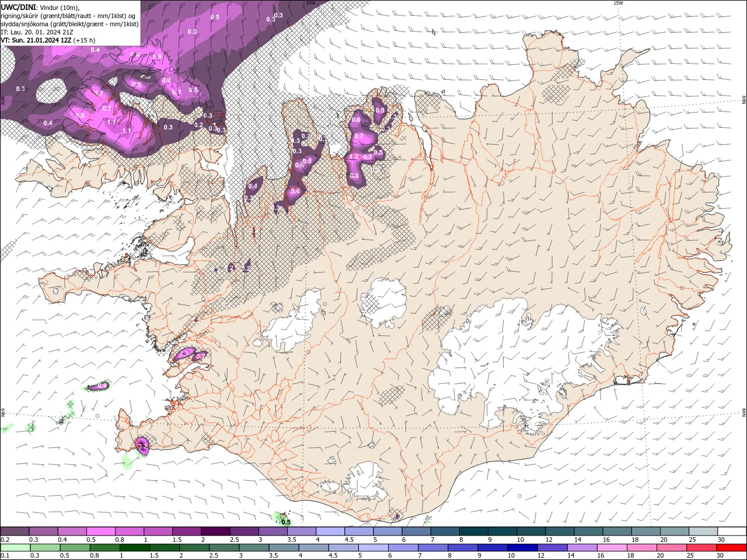The width and height of the screenshot is (747, 560).
Task: Select the grey-blue 3.5 swatch in the lower legend row
Action: pos(284,548)
